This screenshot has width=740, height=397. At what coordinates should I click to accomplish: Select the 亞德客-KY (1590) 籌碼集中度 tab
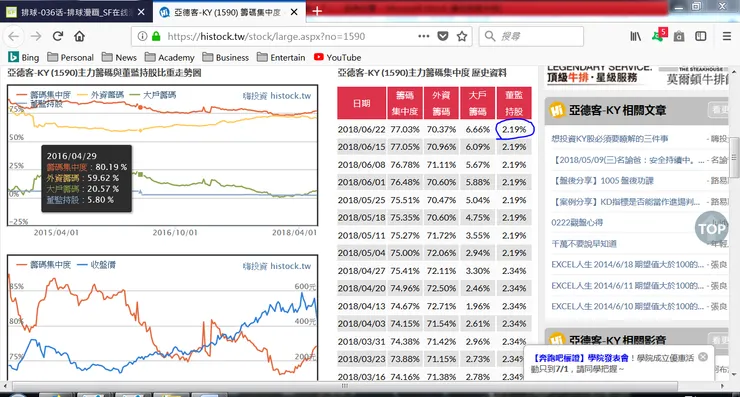(229, 12)
